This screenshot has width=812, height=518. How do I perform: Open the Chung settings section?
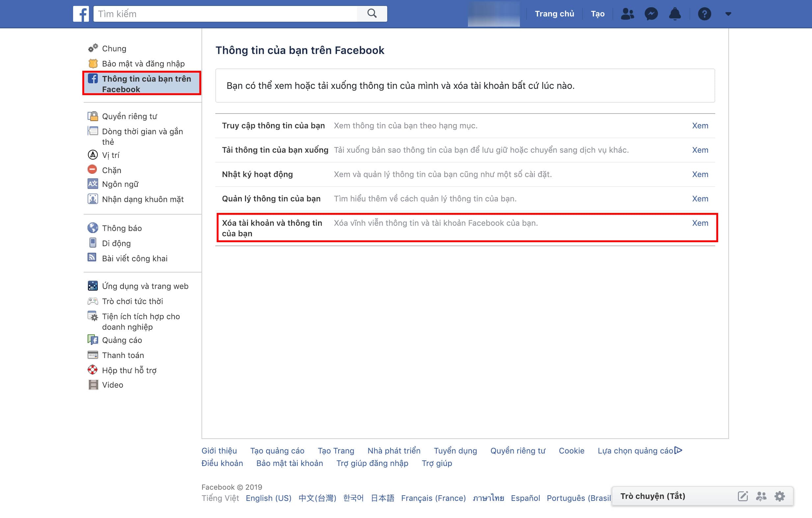[x=114, y=48]
